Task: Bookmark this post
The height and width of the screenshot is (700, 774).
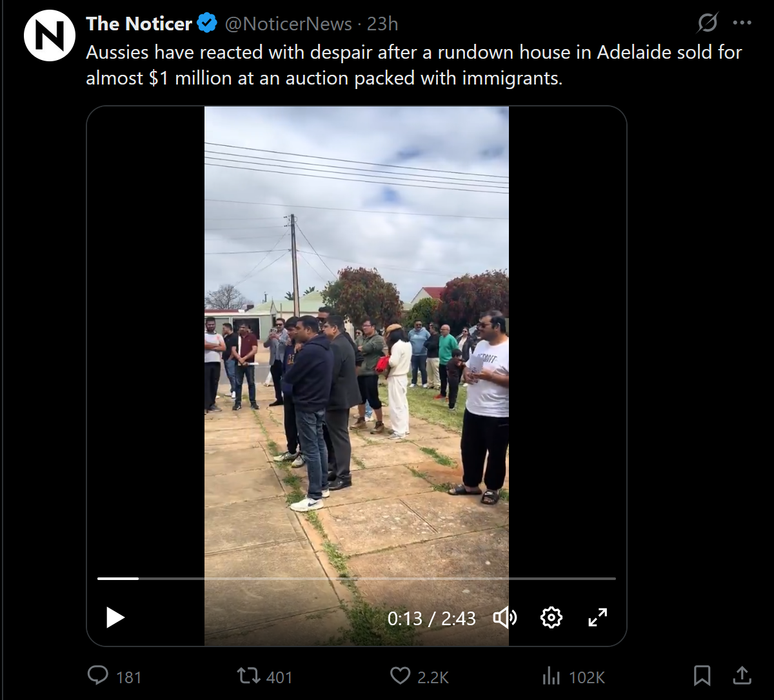Action: click(702, 676)
